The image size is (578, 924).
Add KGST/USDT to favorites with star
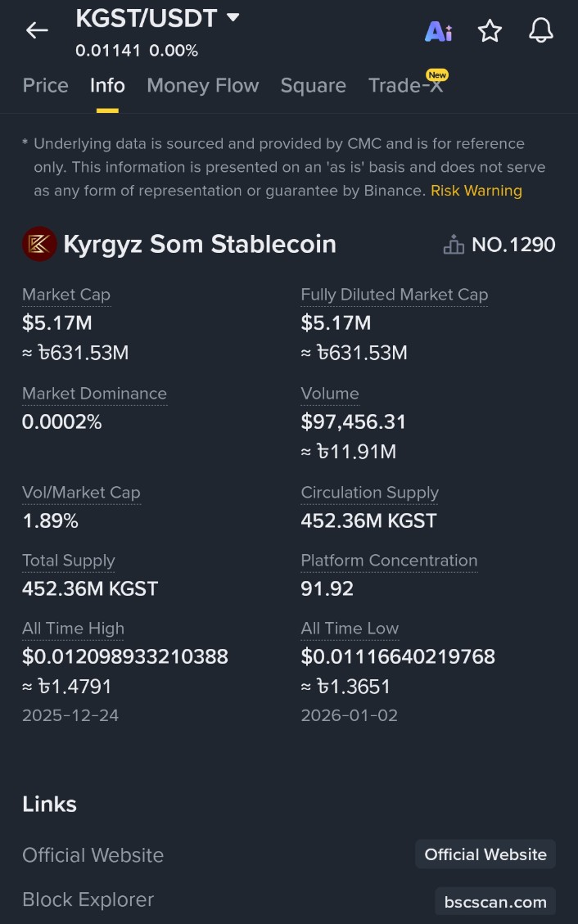490,31
